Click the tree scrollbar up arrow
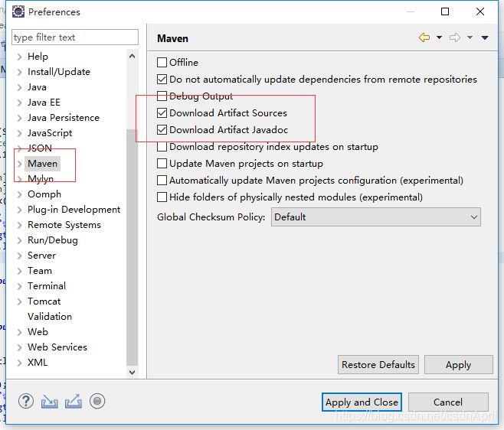This screenshot has height=430, width=504. pos(132,57)
